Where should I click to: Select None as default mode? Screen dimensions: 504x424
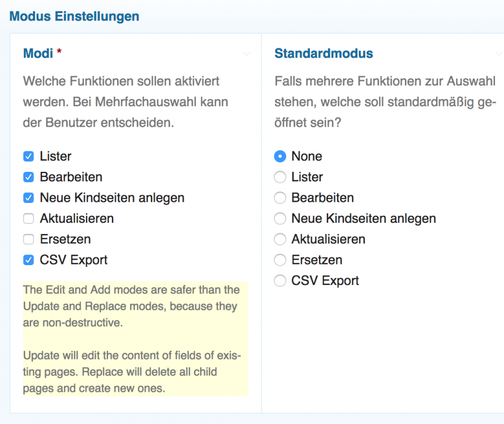tap(280, 157)
